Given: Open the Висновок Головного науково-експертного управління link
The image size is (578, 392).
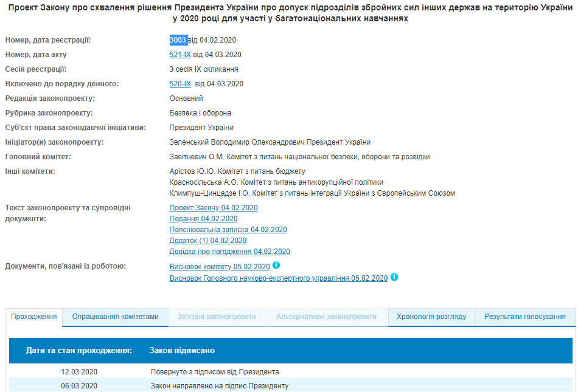Looking at the screenshot, I should point(279,278).
